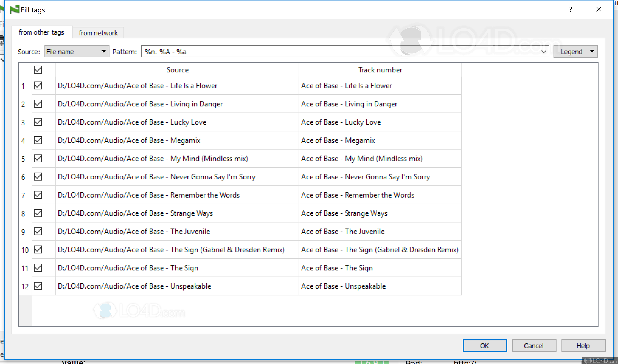Expand the Pattern history dropdown arrow
The width and height of the screenshot is (618, 364).
click(543, 52)
